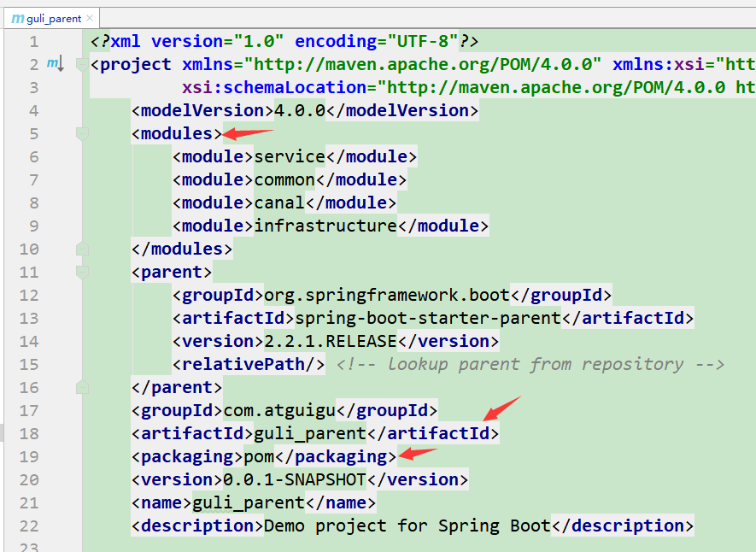
Task: Collapse the modules block fold arrow
Action: coord(83,133)
